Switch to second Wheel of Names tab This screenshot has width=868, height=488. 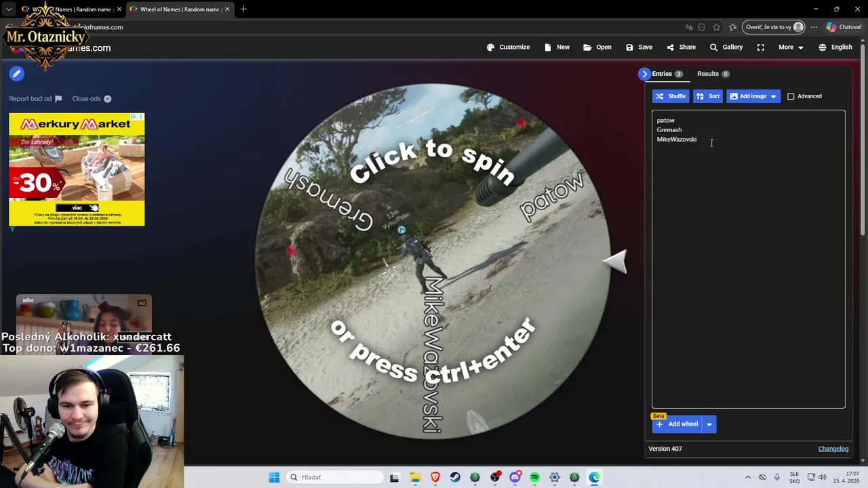tap(179, 9)
